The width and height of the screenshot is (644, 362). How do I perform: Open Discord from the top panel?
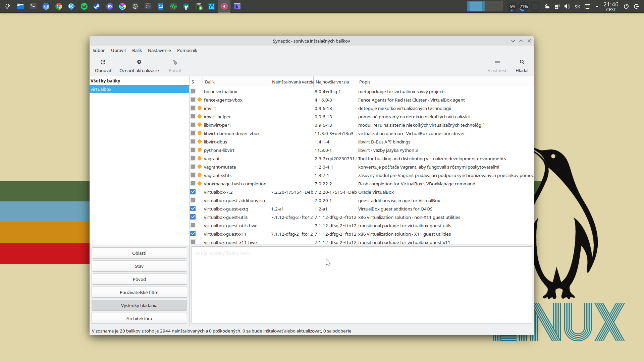coord(110,6)
